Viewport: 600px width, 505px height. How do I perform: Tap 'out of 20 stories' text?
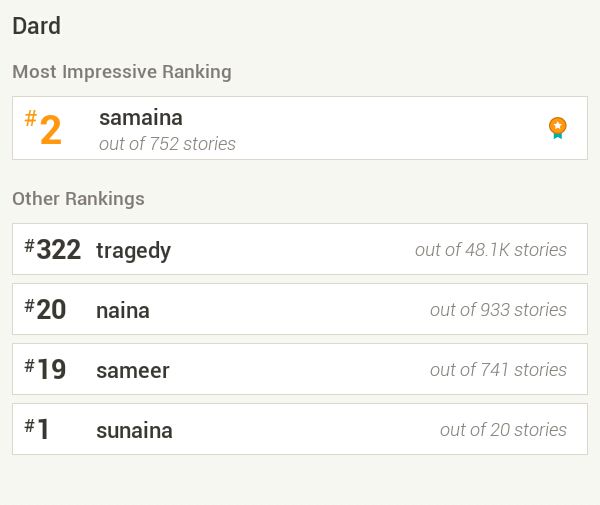(x=503, y=430)
